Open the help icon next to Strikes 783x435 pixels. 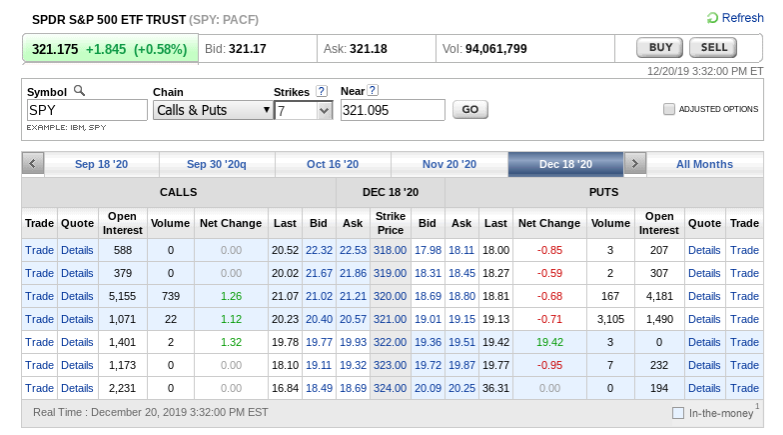322,91
